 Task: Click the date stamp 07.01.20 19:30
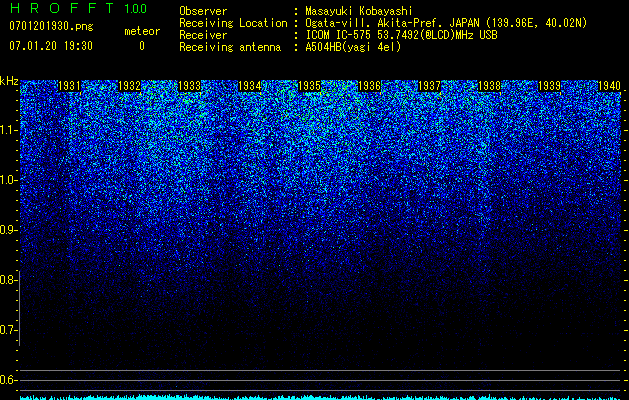coord(51,46)
